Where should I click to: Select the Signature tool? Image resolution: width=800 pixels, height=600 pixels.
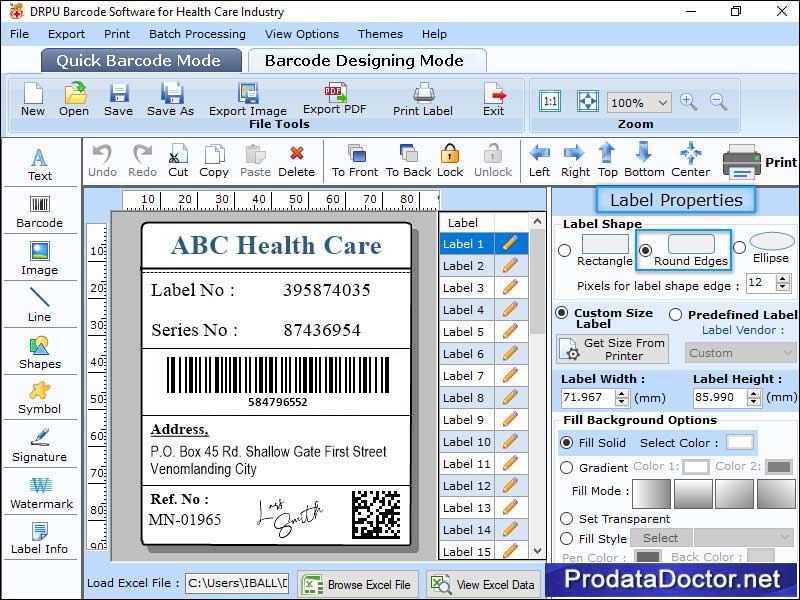(x=40, y=447)
